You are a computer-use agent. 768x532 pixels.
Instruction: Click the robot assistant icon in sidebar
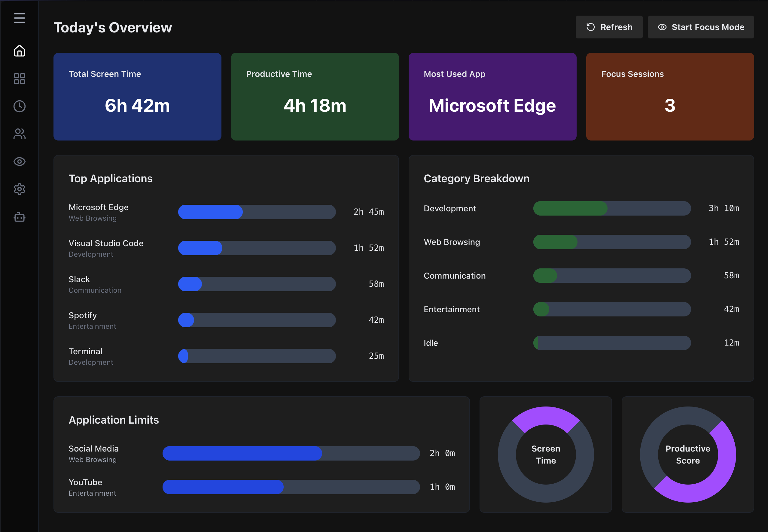(19, 217)
